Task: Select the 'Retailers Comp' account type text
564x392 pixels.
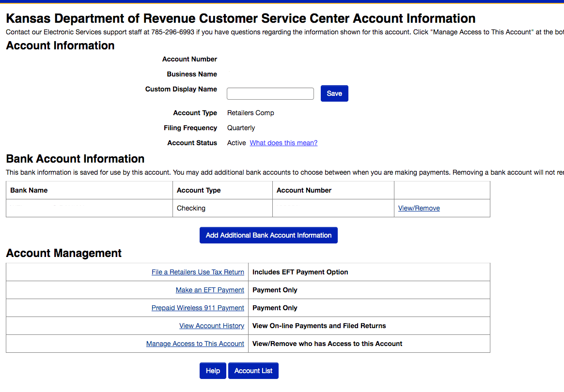Action: coord(251,113)
